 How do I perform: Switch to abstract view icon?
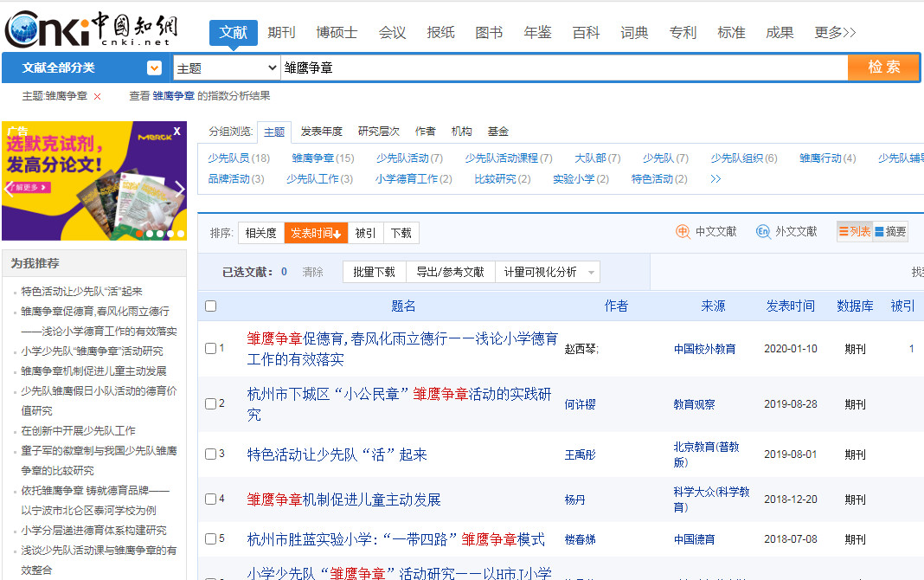(879, 232)
